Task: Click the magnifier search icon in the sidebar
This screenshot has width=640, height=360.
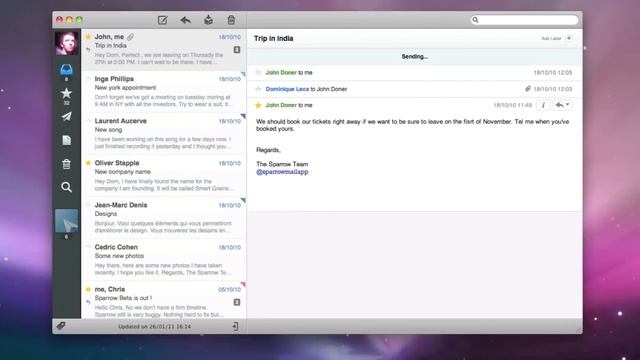Action: tap(66, 187)
